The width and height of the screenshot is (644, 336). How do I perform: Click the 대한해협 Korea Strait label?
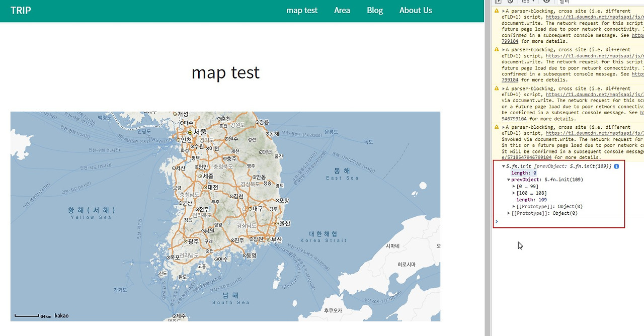pos(324,236)
